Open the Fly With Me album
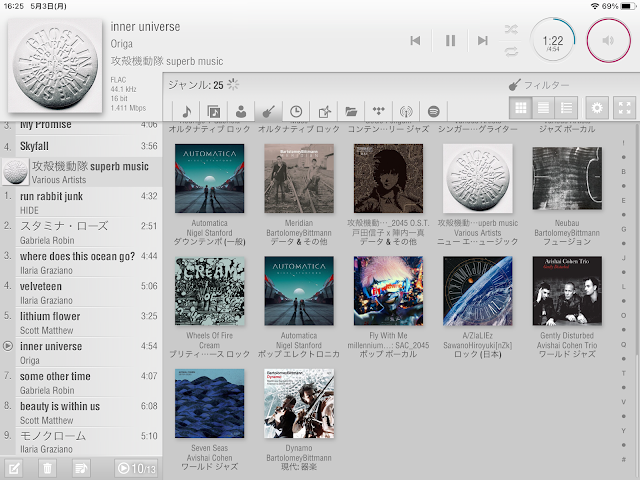The width and height of the screenshot is (640, 480). (x=388, y=291)
